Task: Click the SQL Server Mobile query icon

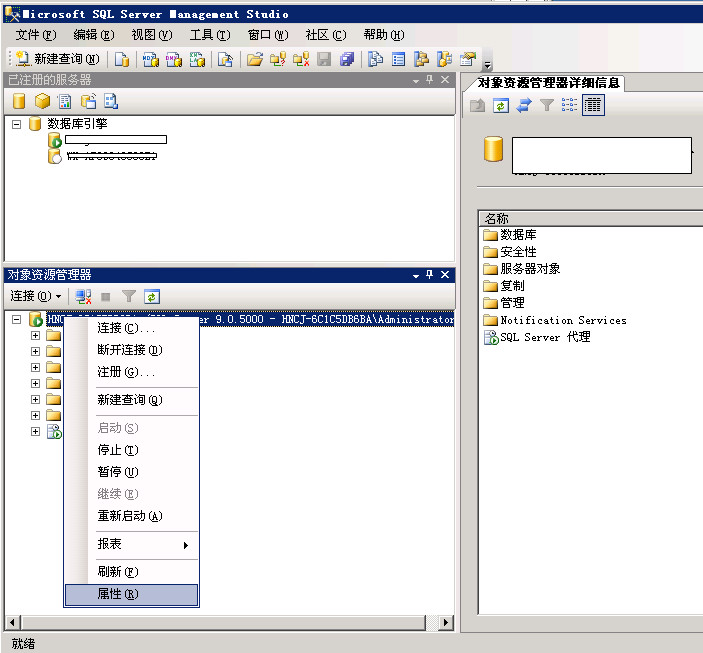Action: click(x=225, y=59)
